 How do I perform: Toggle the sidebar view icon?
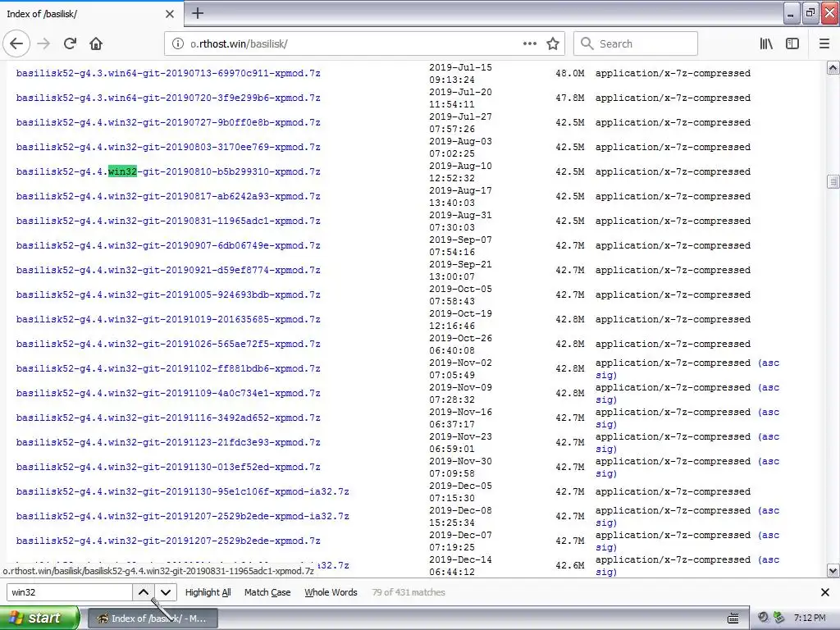point(792,44)
